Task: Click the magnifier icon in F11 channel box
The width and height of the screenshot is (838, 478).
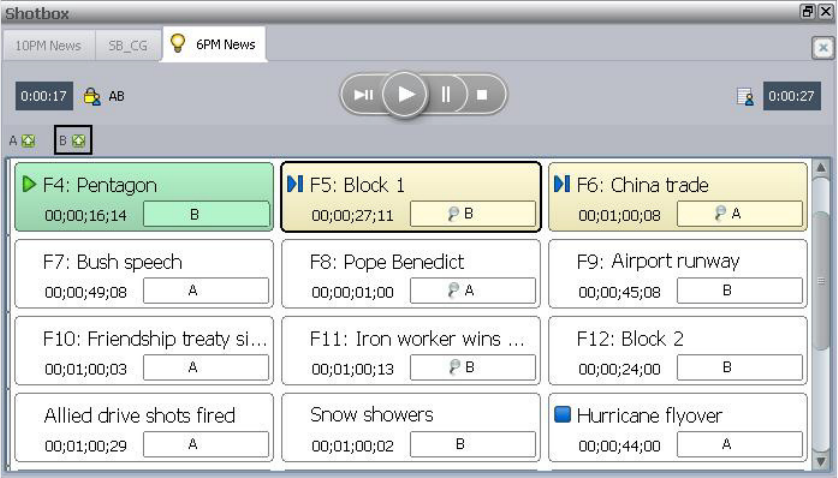Action: (x=454, y=367)
